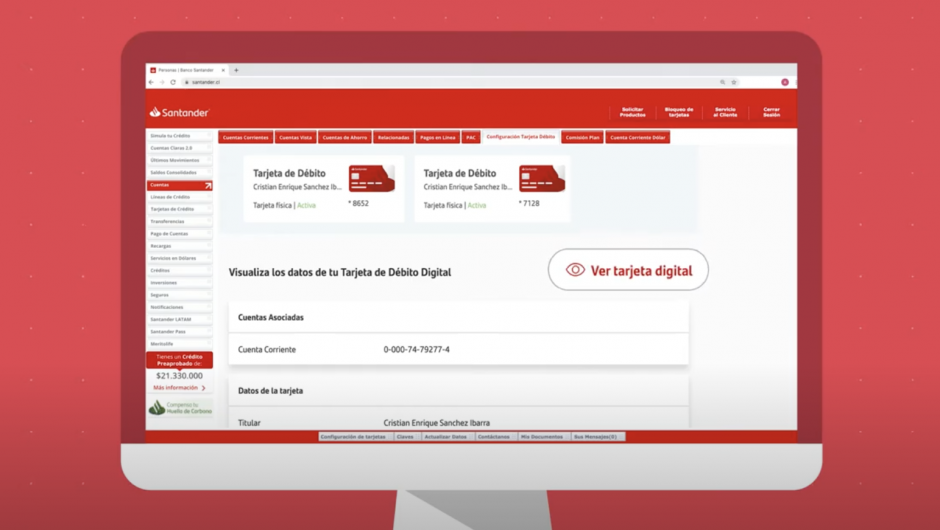
Task: Select Notificaciones in the sidebar
Action: click(x=179, y=308)
